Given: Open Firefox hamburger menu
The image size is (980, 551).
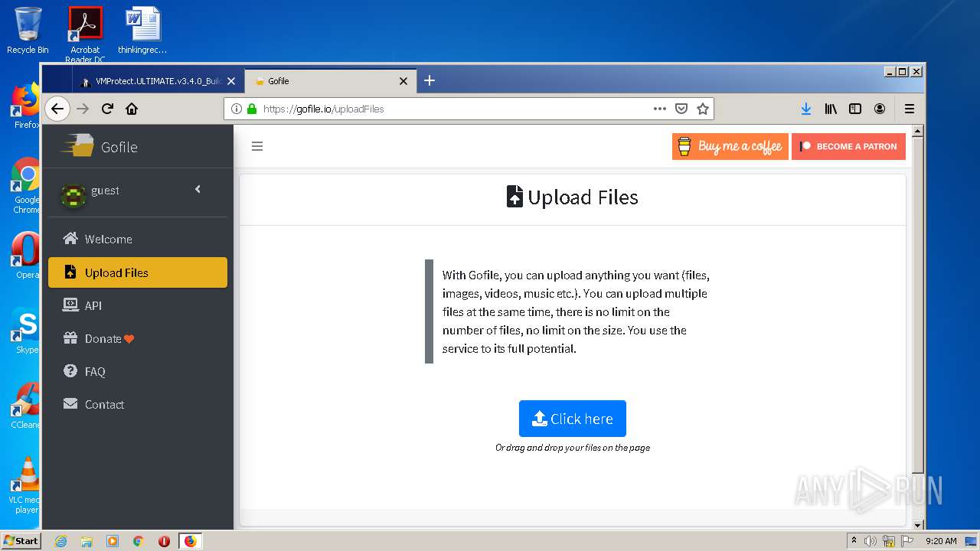Looking at the screenshot, I should pyautogui.click(x=910, y=109).
